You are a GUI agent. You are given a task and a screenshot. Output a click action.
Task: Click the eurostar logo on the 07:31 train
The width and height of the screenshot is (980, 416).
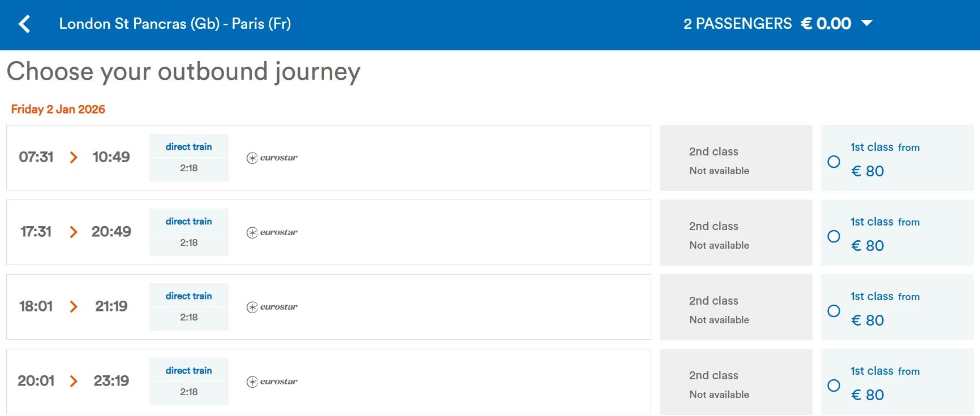pyautogui.click(x=272, y=158)
